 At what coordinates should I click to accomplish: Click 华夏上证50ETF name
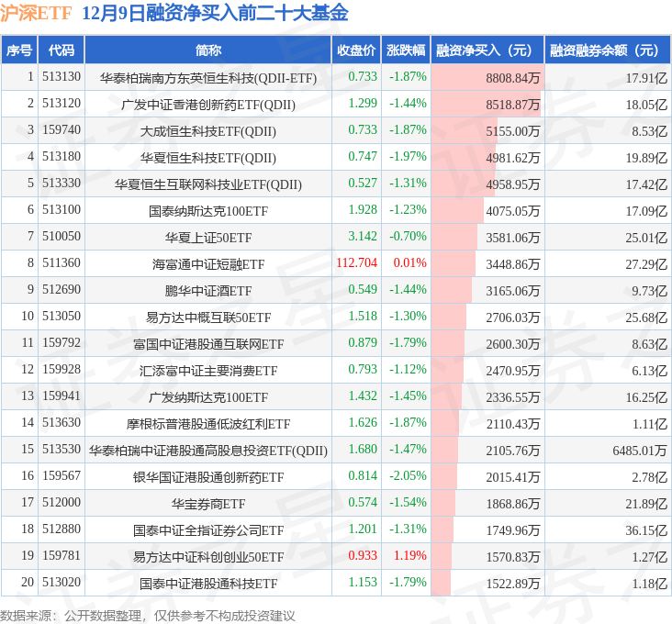[x=208, y=238]
